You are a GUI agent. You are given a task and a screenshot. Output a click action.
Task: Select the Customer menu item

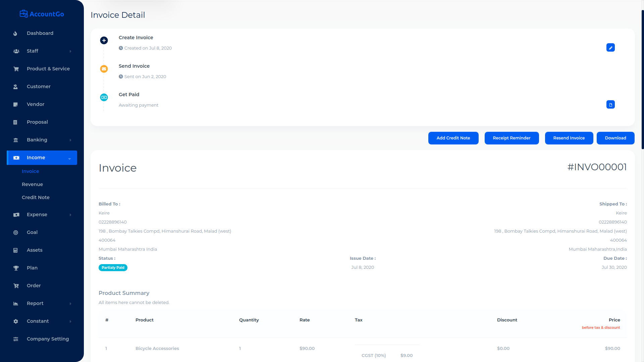click(39, 86)
